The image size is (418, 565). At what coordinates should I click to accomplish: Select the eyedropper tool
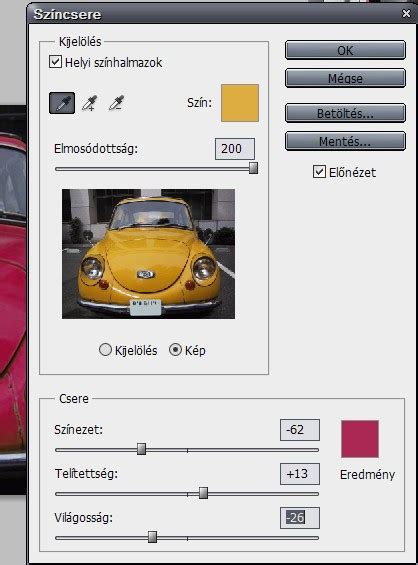(x=62, y=103)
